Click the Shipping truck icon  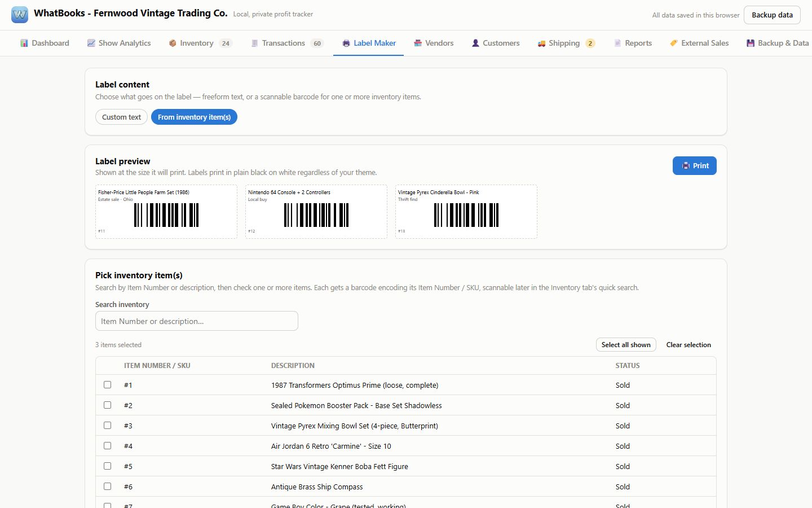[541, 43]
